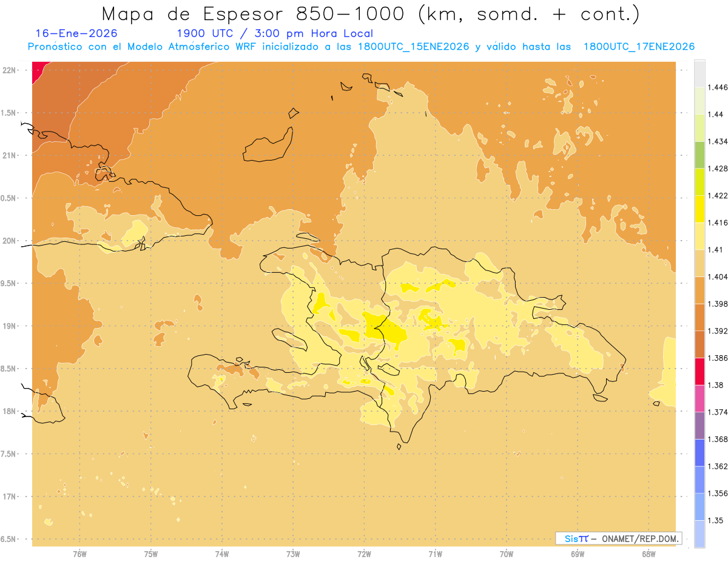The height and width of the screenshot is (562, 728).
Task: Click the longitude label 72W
Action: [364, 554]
